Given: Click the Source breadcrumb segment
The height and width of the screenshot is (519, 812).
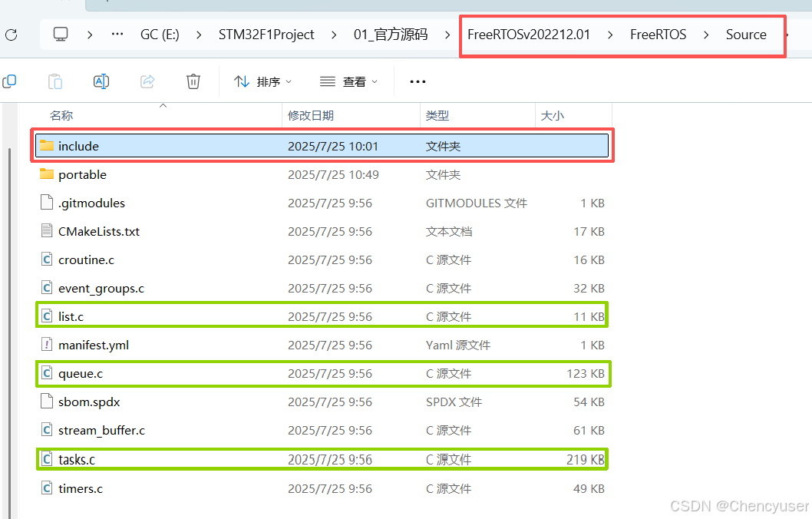Looking at the screenshot, I should click(746, 35).
